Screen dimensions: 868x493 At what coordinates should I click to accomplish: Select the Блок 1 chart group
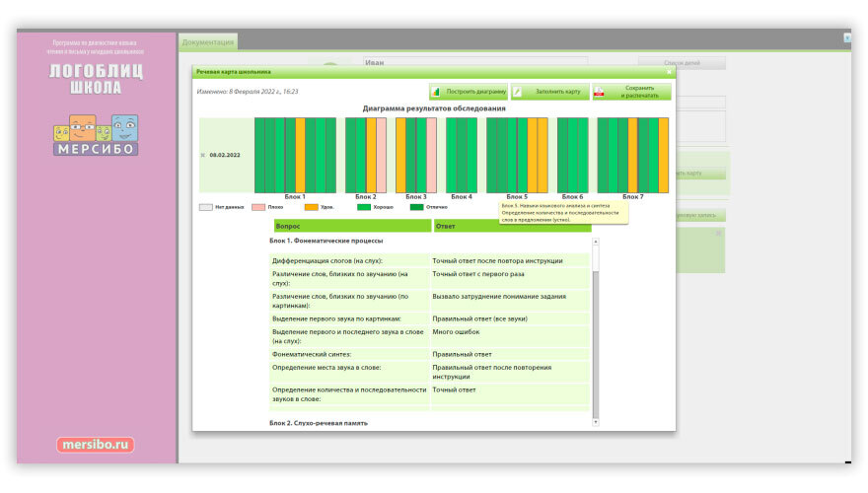295,155
